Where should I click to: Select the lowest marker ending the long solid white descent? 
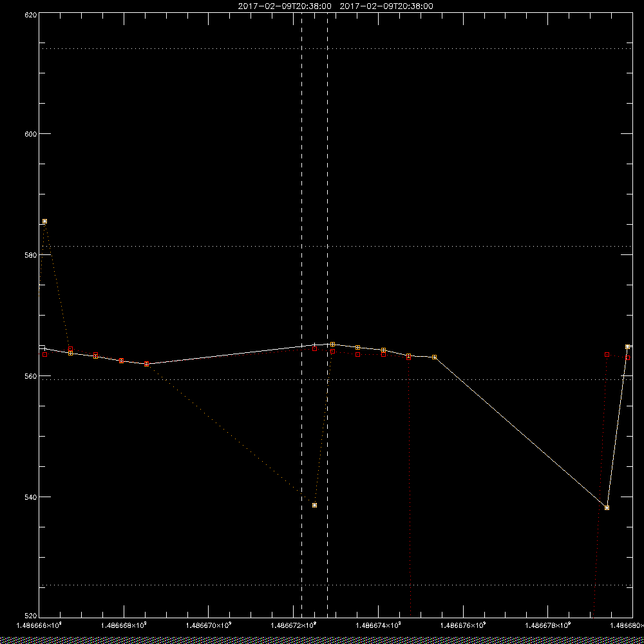coord(607,508)
